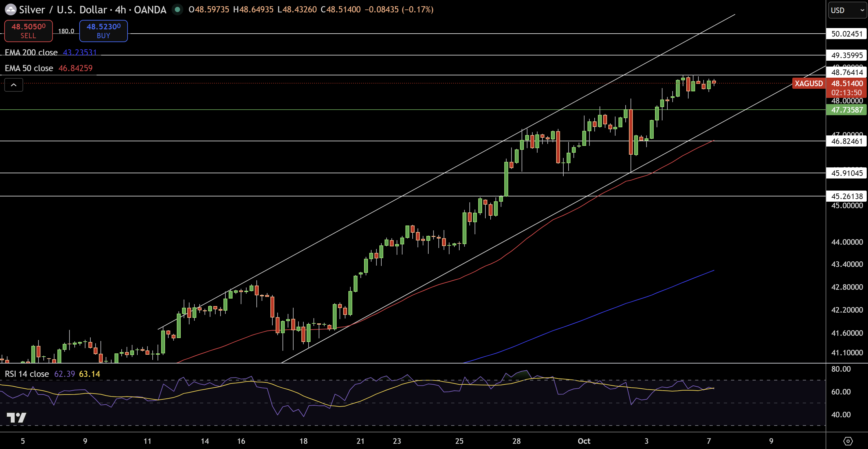Click RSI moving average value 63.14
868x449 pixels.
tap(89, 374)
